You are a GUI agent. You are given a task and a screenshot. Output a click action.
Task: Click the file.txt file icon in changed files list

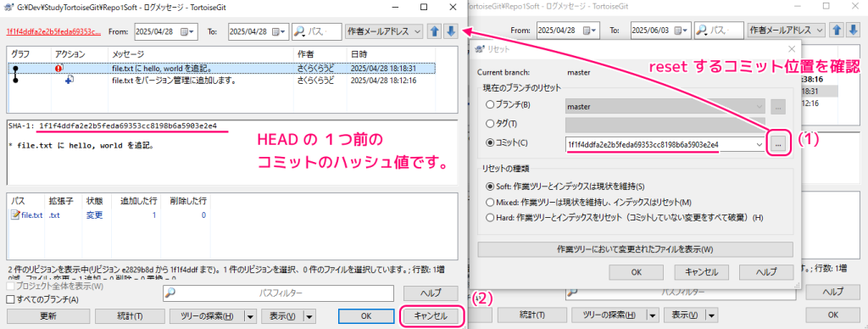click(15, 215)
